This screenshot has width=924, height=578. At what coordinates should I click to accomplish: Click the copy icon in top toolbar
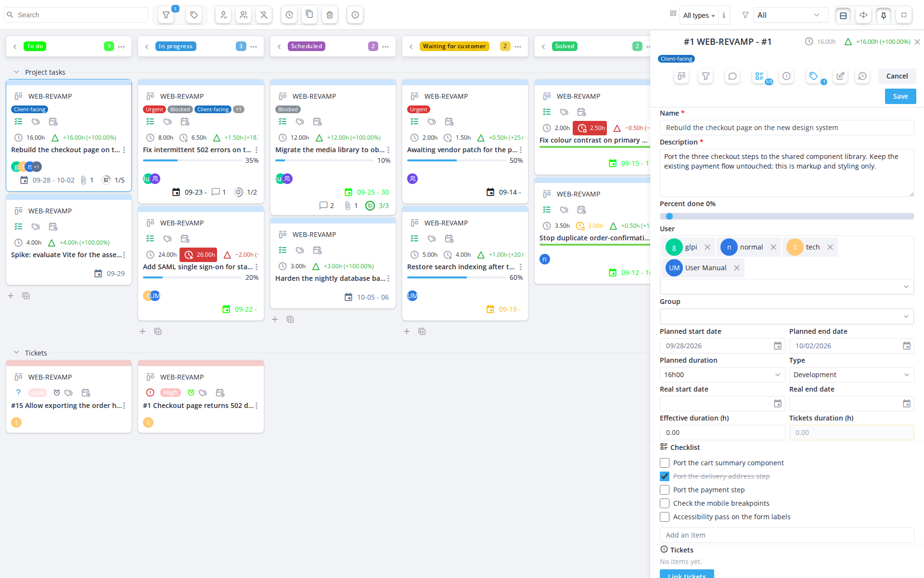click(309, 14)
